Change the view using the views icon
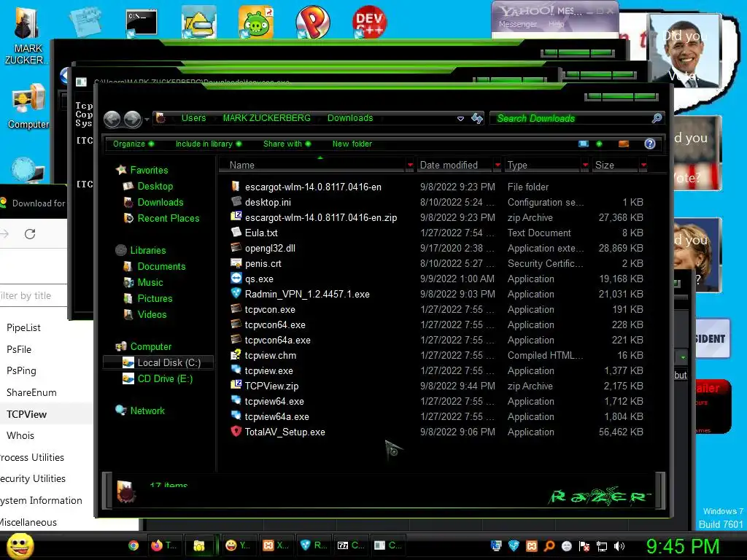Image resolution: width=747 pixels, height=560 pixels. 584,144
